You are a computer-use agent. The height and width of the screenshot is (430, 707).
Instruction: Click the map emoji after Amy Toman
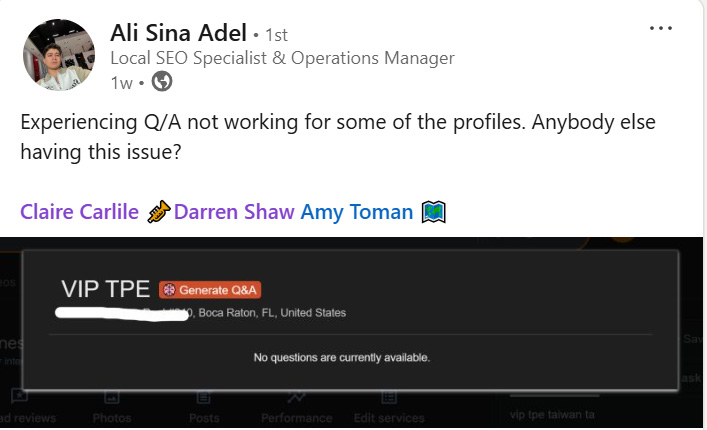pyautogui.click(x=433, y=212)
